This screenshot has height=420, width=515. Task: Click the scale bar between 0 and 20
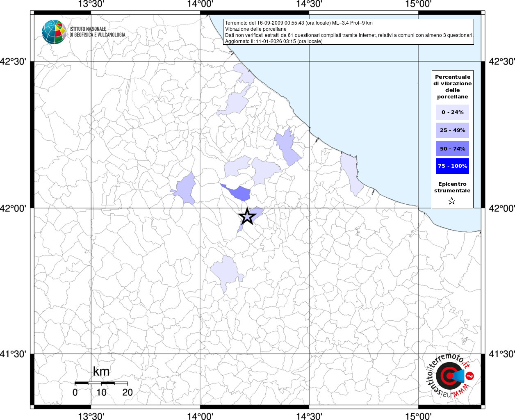[101, 383]
